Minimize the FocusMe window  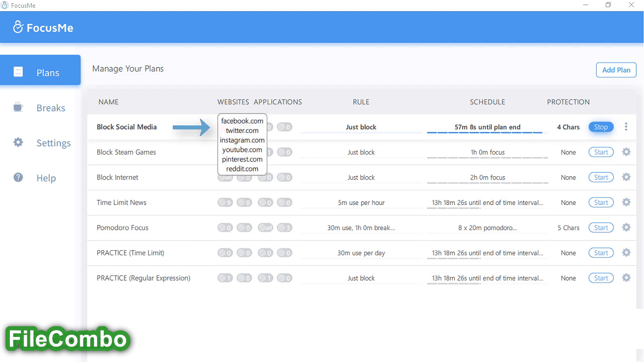[x=586, y=5]
